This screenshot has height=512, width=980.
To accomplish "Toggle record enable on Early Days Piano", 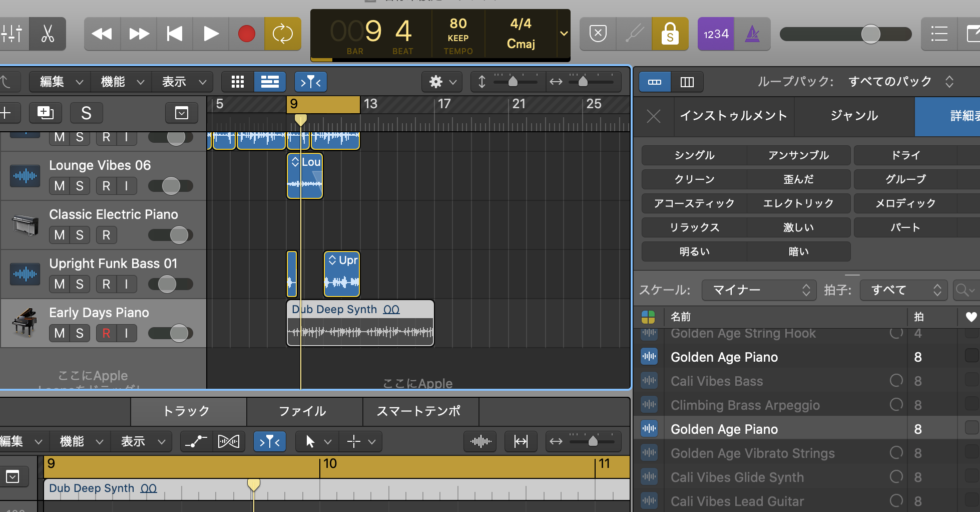I will 106,333.
